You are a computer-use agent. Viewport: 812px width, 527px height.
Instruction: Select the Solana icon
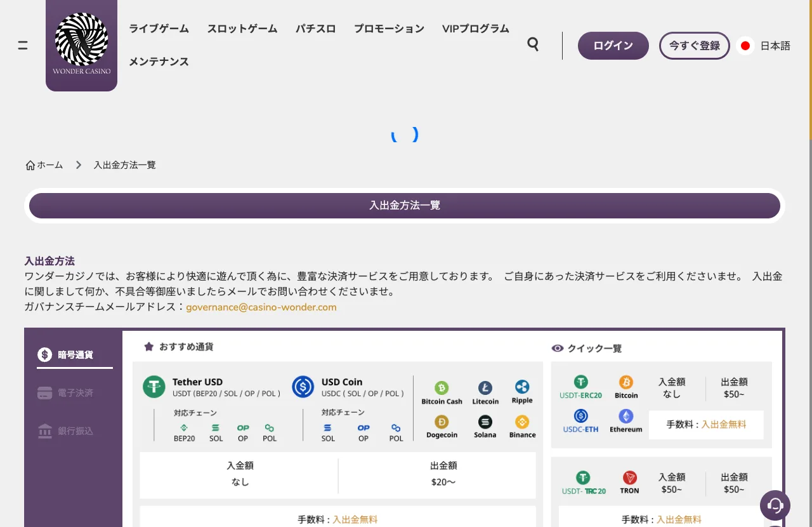pyautogui.click(x=485, y=422)
